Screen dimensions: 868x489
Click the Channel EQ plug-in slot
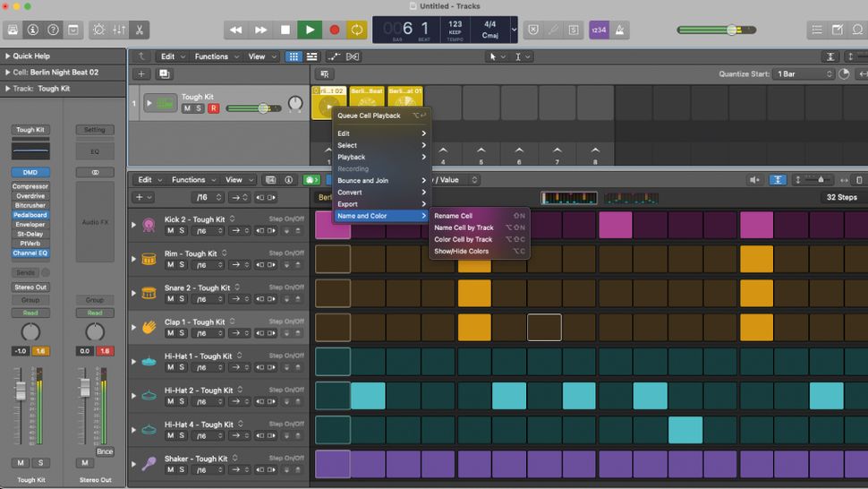point(30,253)
